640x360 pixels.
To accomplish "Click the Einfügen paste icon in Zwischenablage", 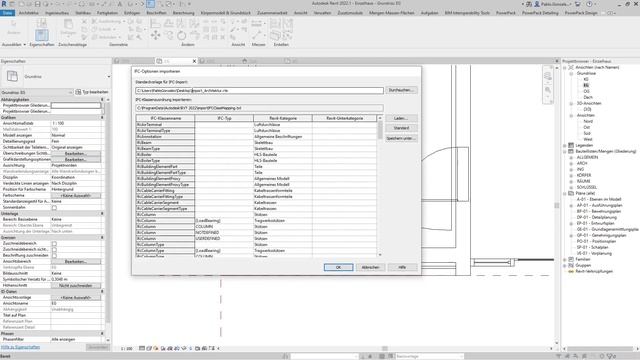I will coord(68,24).
